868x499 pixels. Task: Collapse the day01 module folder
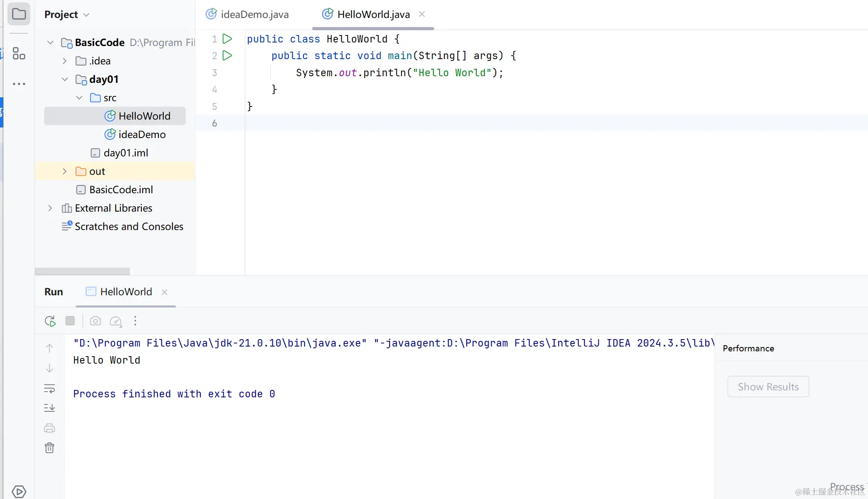tap(65, 79)
